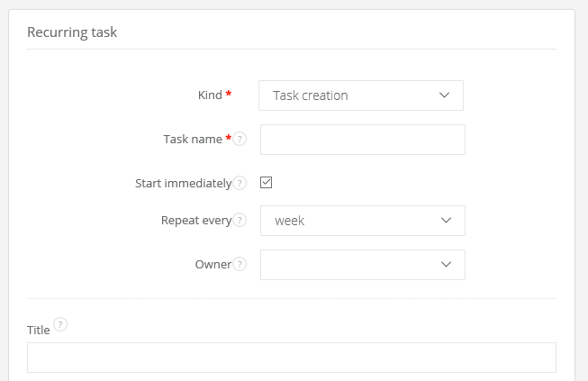
Task: Click the Title field label
Action: click(x=39, y=331)
